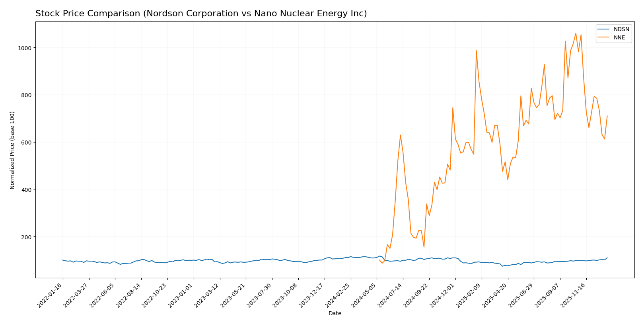This screenshot has width=644, height=326.
Task: Click the NNE peak near 630 in July 2024
Action: click(x=400, y=135)
